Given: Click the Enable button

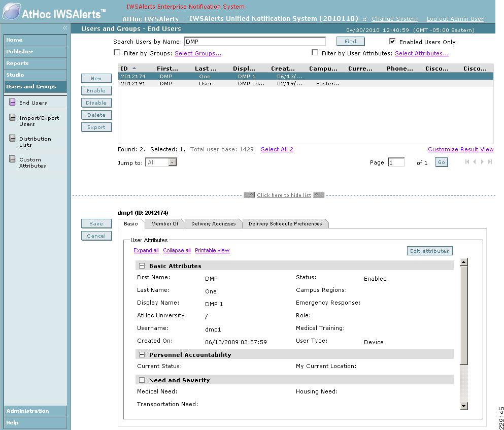Looking at the screenshot, I should 96,91.
